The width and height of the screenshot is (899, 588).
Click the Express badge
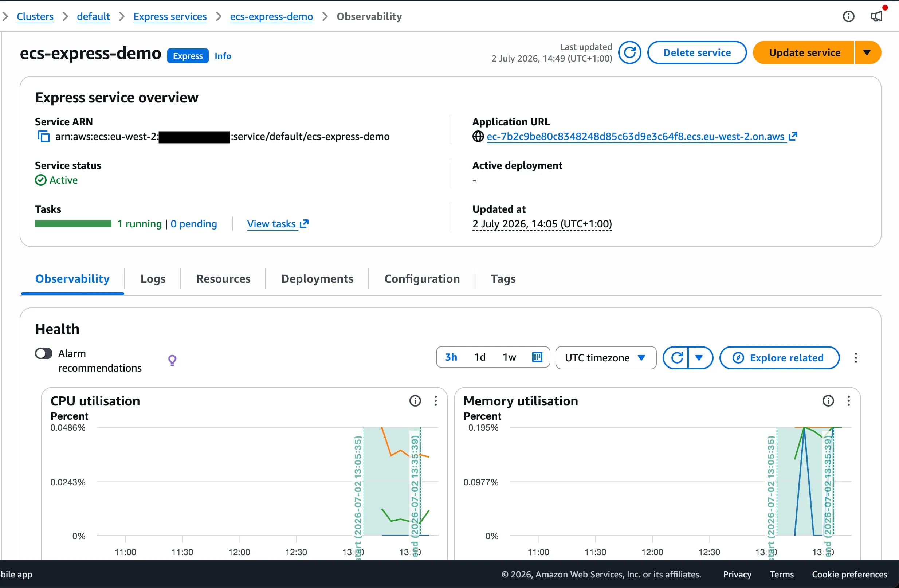(x=188, y=56)
